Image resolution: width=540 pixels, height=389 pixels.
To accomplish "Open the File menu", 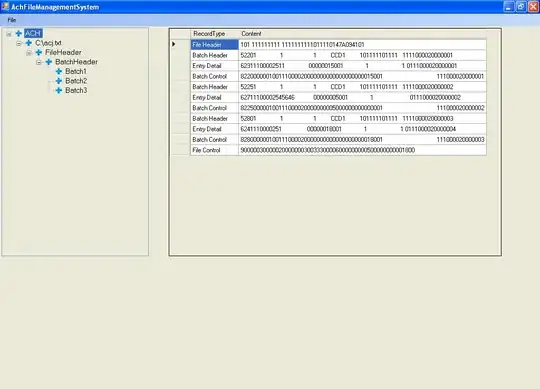I will [12, 20].
